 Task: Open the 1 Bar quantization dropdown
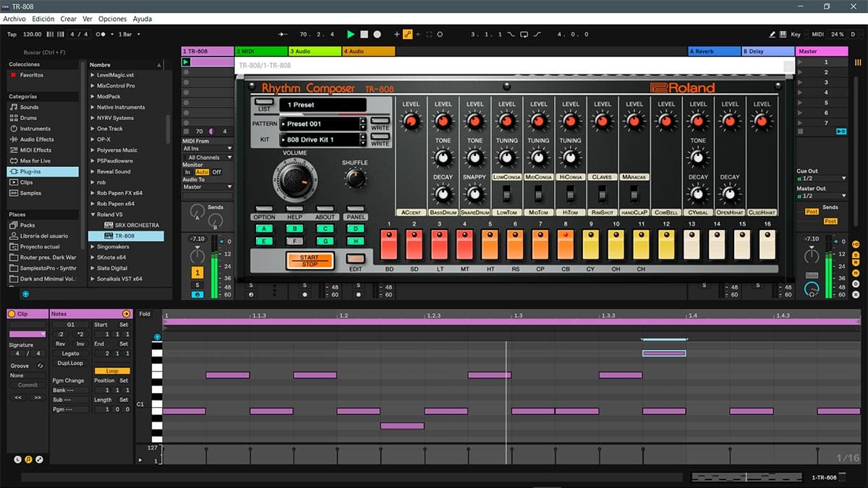129,34
